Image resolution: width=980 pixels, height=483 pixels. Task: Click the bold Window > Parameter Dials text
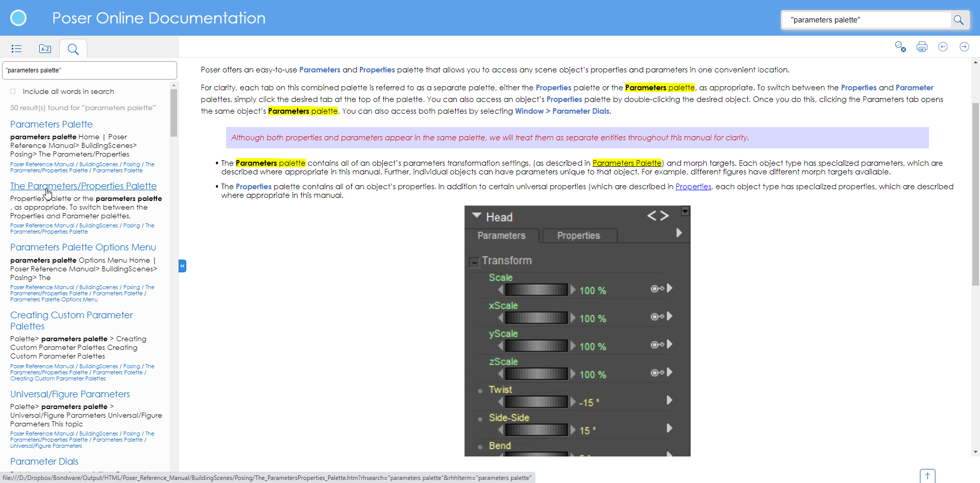pos(562,111)
